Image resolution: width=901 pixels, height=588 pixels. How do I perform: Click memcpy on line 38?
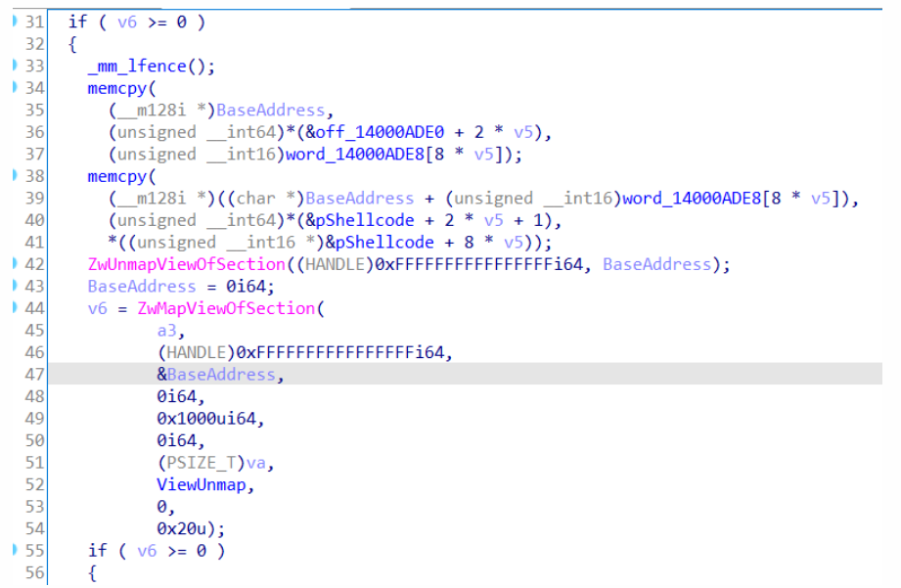[x=116, y=176]
